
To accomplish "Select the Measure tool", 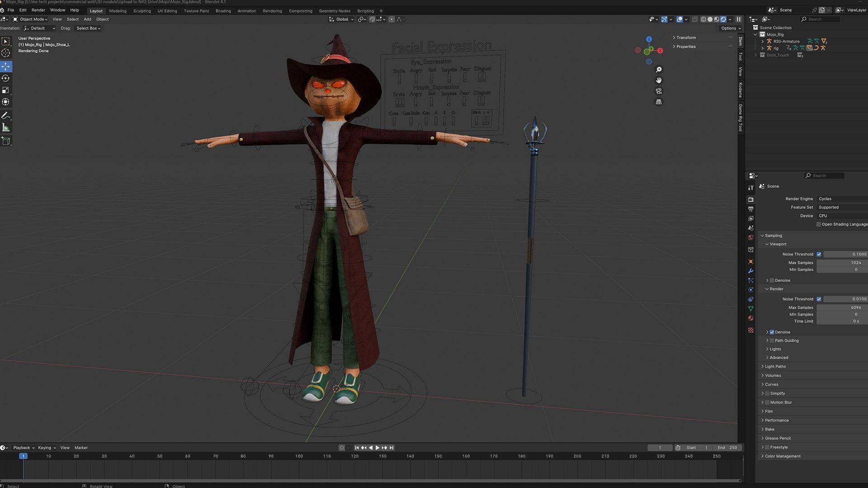I will coord(6,127).
